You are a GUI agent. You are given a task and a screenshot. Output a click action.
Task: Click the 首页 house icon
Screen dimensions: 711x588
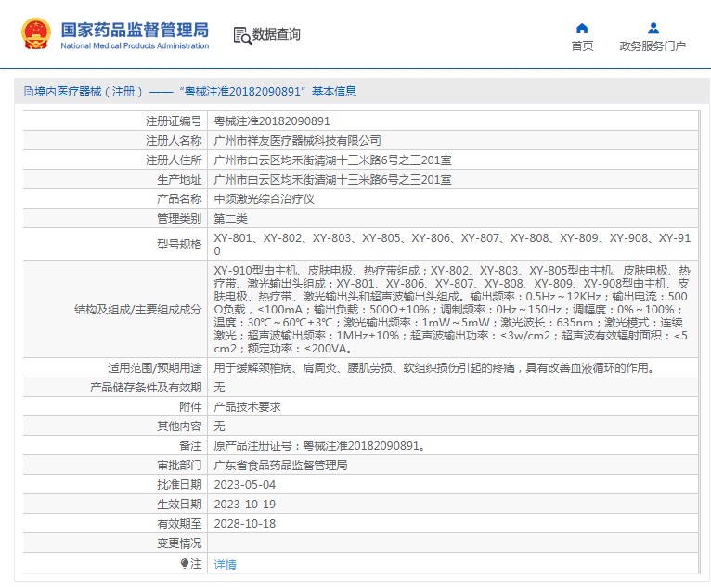click(582, 28)
